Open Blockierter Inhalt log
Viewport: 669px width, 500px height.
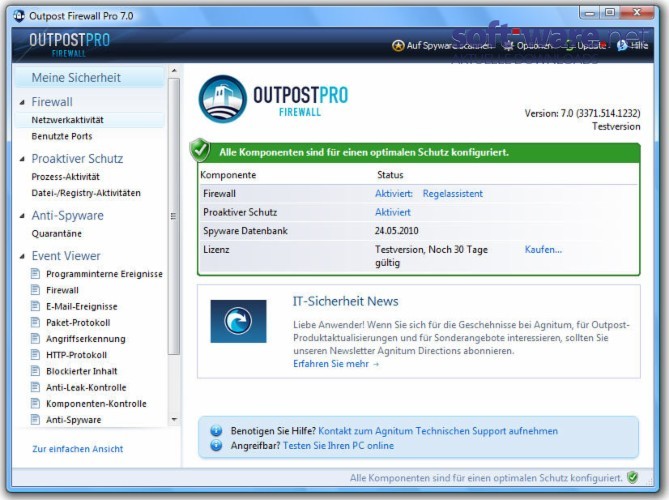pyautogui.click(x=81, y=371)
